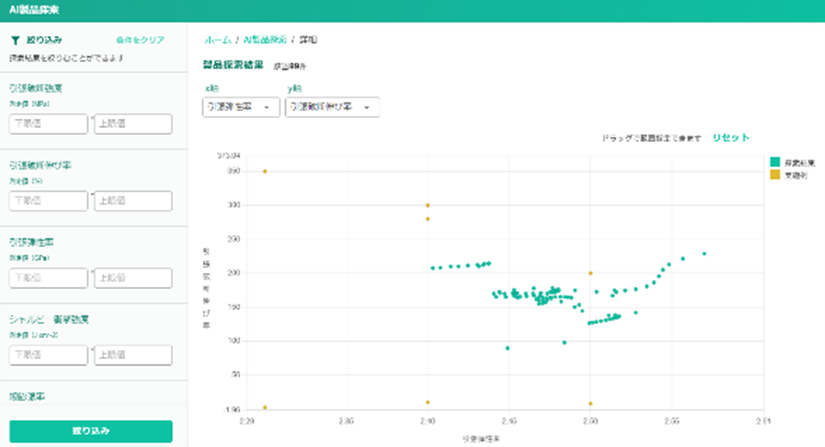Focus lower limit field for tensile strength (MPa)
825x447 pixels.
click(x=48, y=124)
